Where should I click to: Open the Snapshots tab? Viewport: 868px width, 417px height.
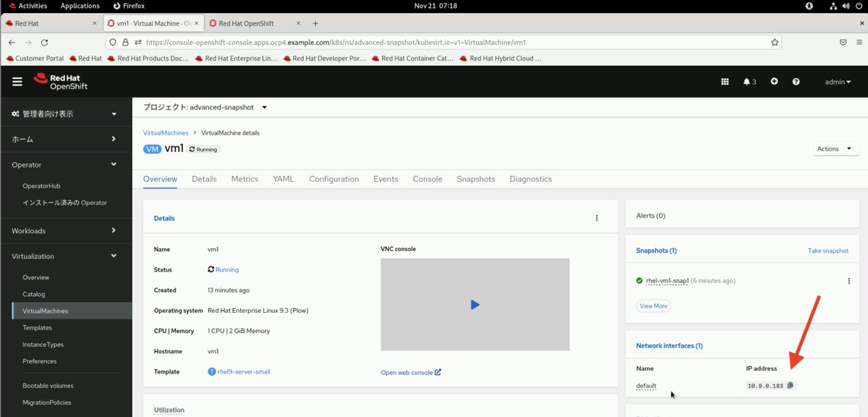tap(476, 179)
